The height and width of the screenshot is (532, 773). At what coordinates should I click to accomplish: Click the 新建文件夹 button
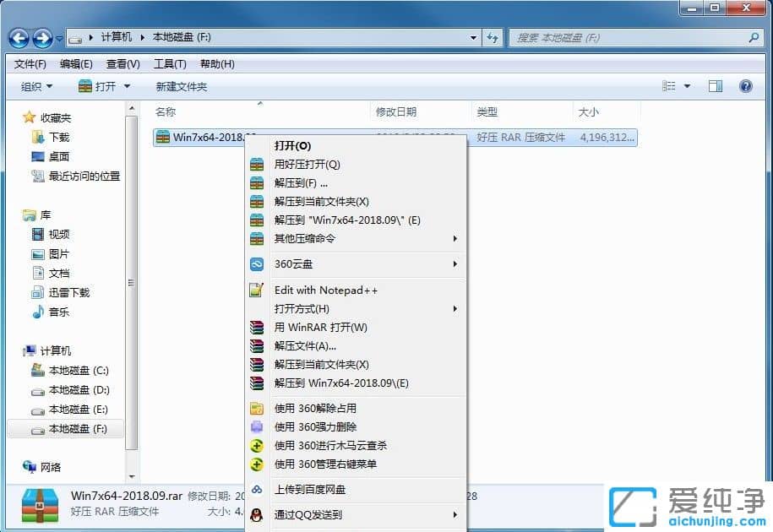pos(180,85)
